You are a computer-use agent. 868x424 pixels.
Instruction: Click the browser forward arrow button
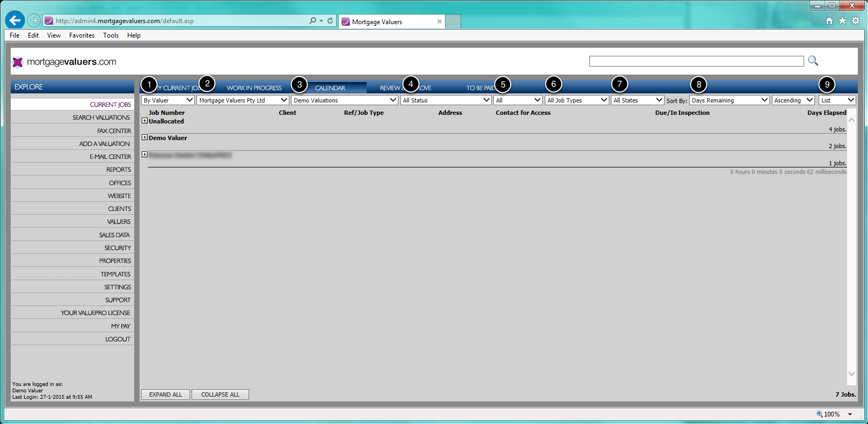34,20
